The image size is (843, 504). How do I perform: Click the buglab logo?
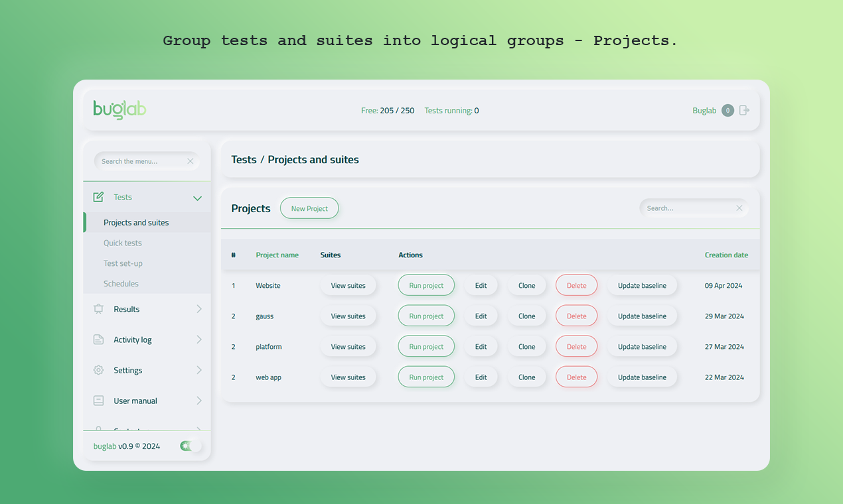119,109
